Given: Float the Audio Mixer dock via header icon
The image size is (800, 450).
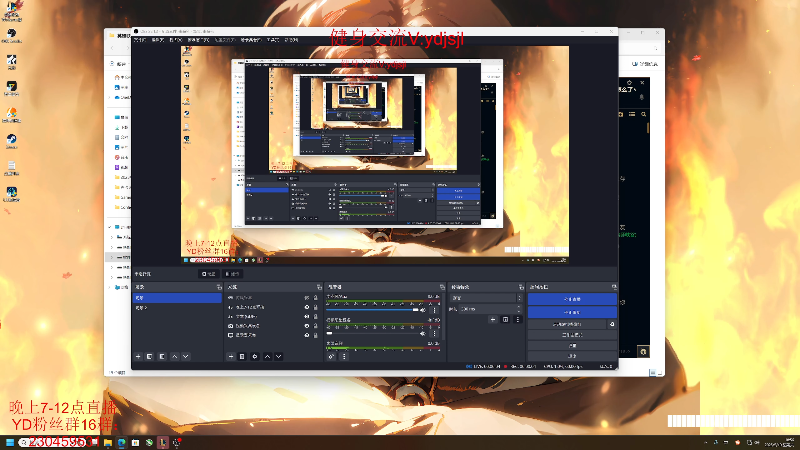Looking at the screenshot, I should tap(442, 287).
